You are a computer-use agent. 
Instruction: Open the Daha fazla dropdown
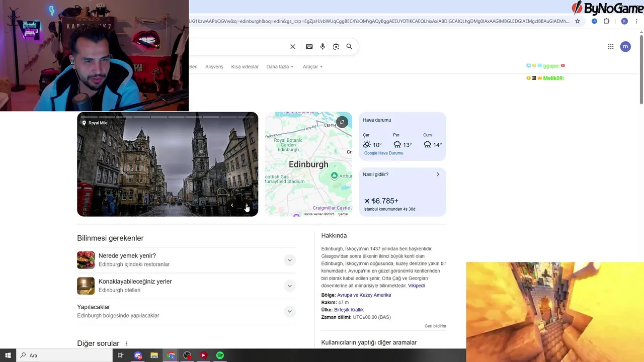pyautogui.click(x=280, y=67)
